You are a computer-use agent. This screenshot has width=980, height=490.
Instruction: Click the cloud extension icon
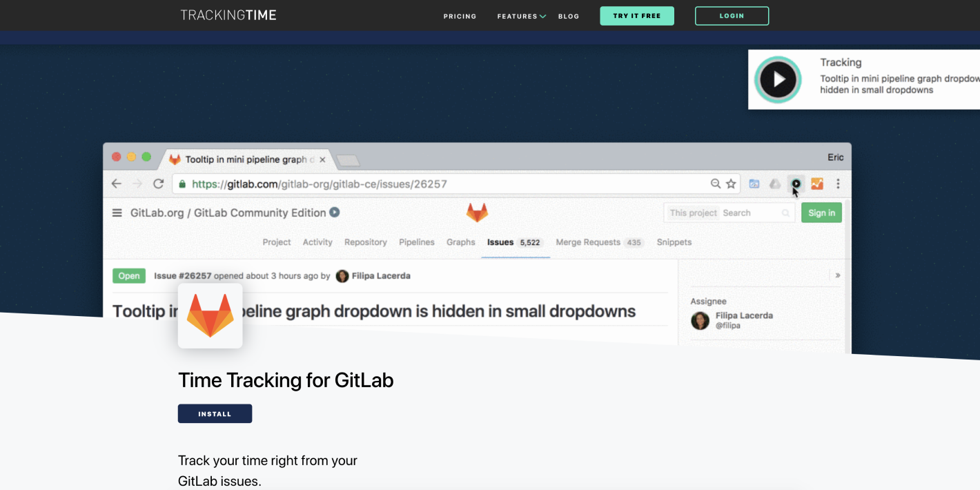[x=775, y=184]
